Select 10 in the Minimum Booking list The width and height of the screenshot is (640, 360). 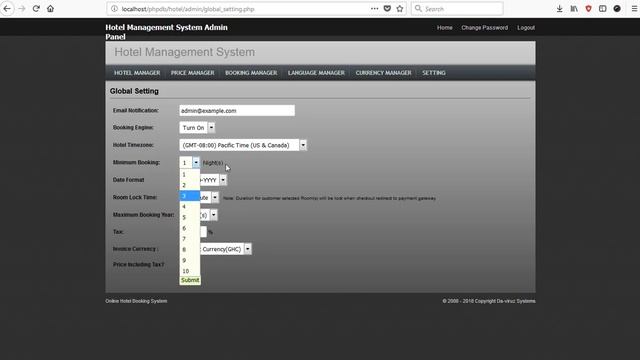(x=190, y=271)
